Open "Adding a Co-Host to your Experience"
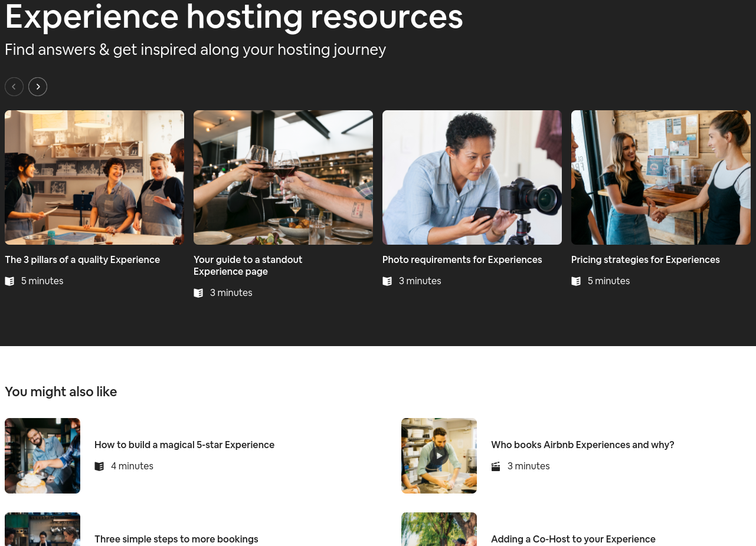756x546 pixels. 573,539
